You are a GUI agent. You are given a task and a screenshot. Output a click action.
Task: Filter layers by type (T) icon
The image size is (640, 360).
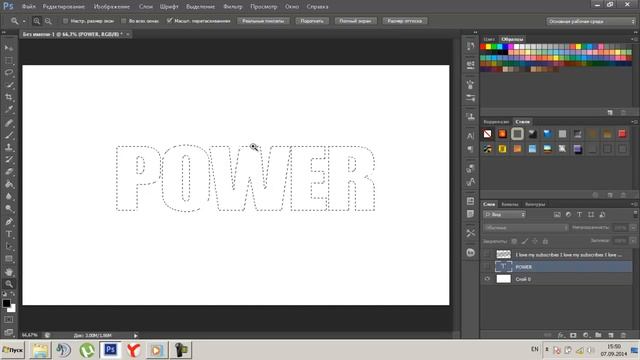coord(579,214)
